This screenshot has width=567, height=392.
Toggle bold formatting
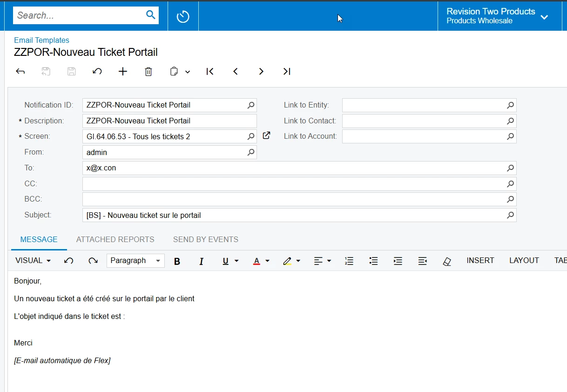click(x=177, y=261)
